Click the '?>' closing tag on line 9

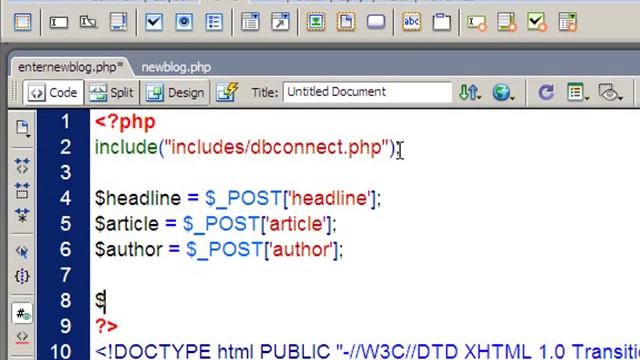pos(107,326)
